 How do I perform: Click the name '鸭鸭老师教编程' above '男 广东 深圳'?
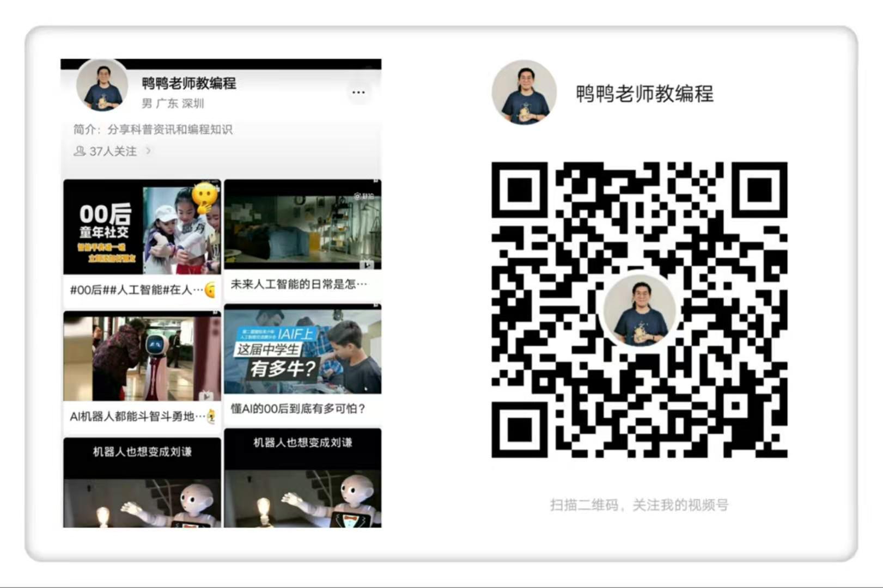tap(189, 83)
